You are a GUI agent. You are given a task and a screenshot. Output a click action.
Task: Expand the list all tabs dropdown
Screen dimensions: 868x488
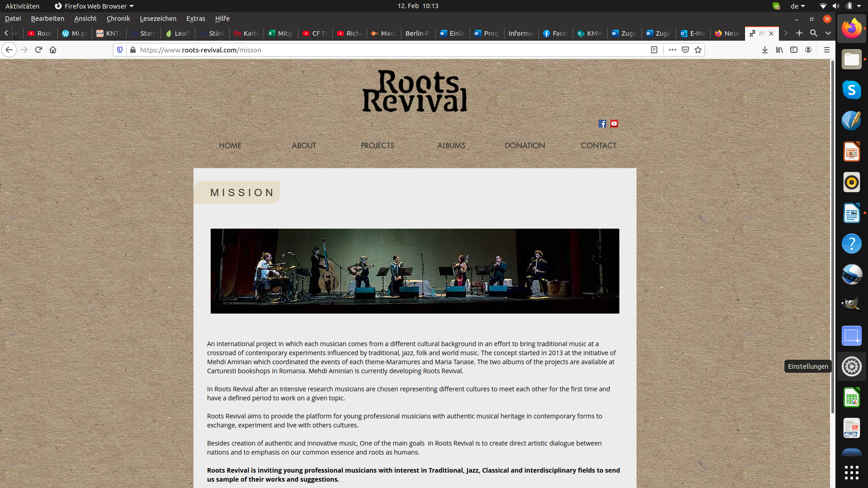pos(828,33)
